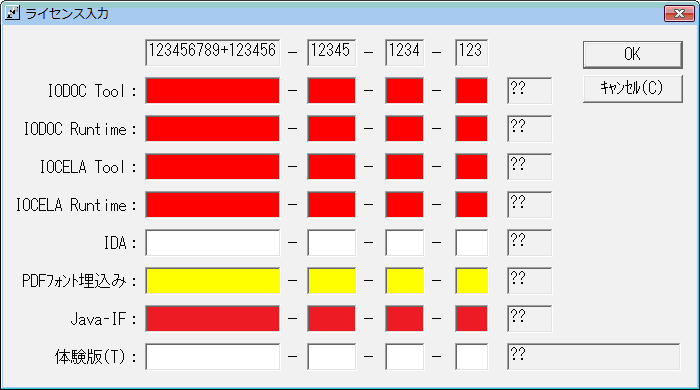
Task: Close the ライセンス入力 dialog window
Action: (679, 13)
